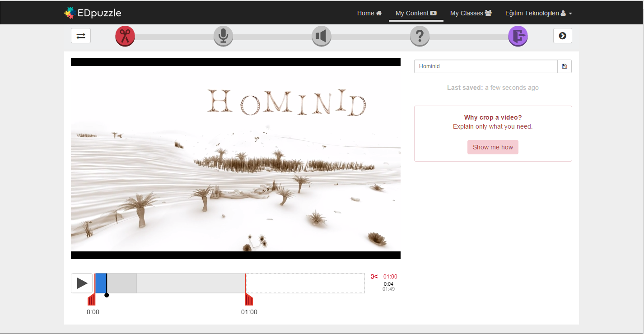Open the speaker audio notes step

(322, 36)
